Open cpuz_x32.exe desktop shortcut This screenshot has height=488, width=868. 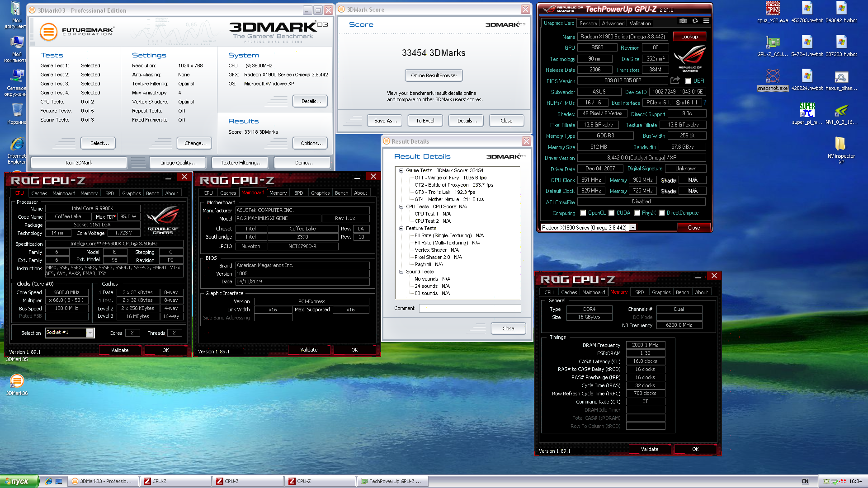(x=773, y=12)
